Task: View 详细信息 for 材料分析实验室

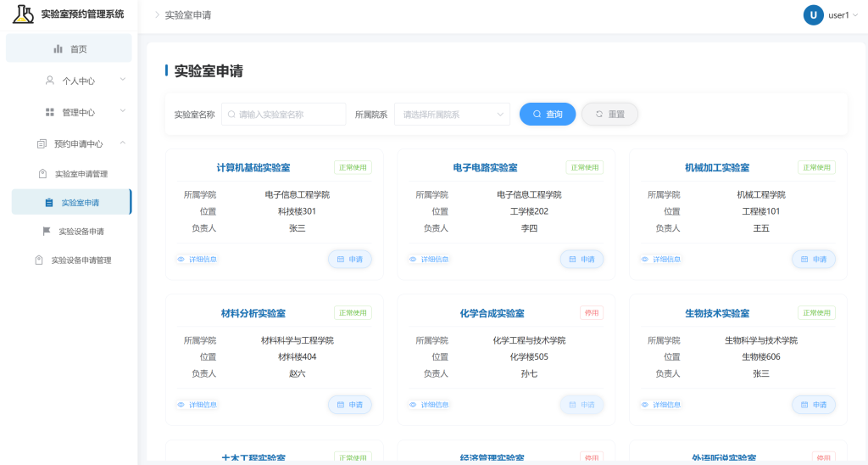Action: pos(197,405)
